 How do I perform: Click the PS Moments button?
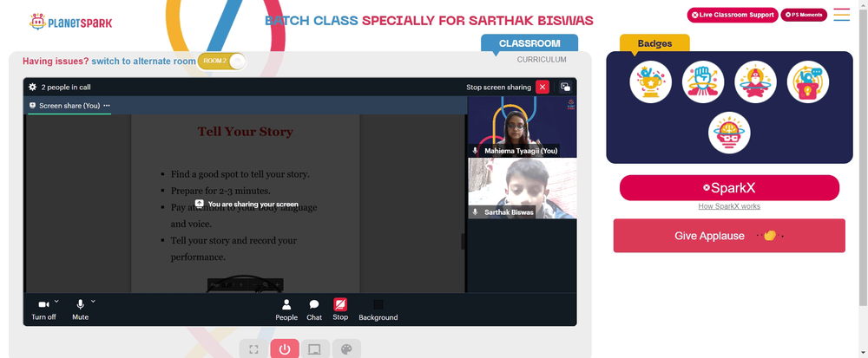(804, 15)
